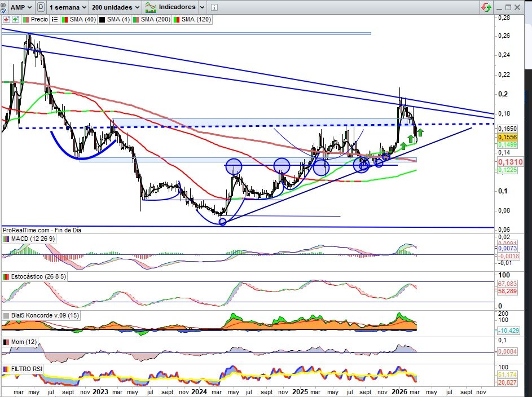The image size is (532, 397).
Task: Open the AMP ticker symbol dropdown
Action: coord(20,7)
